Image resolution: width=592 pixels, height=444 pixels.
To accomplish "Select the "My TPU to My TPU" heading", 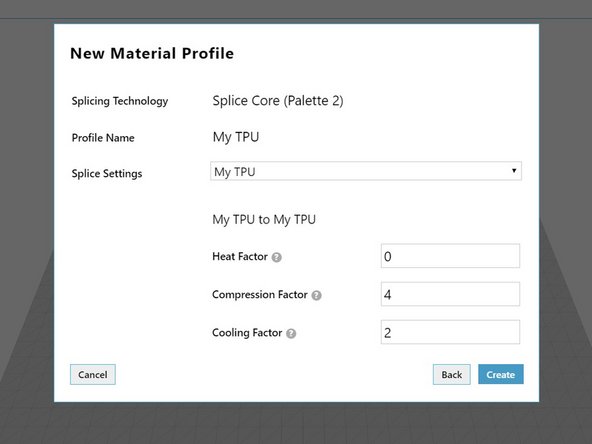I will point(264,219).
